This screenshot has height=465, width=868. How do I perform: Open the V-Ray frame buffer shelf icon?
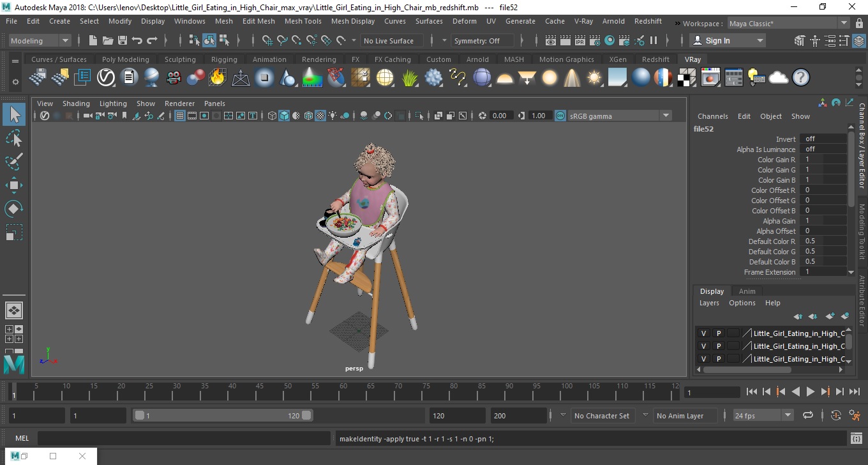pyautogui.click(x=710, y=78)
